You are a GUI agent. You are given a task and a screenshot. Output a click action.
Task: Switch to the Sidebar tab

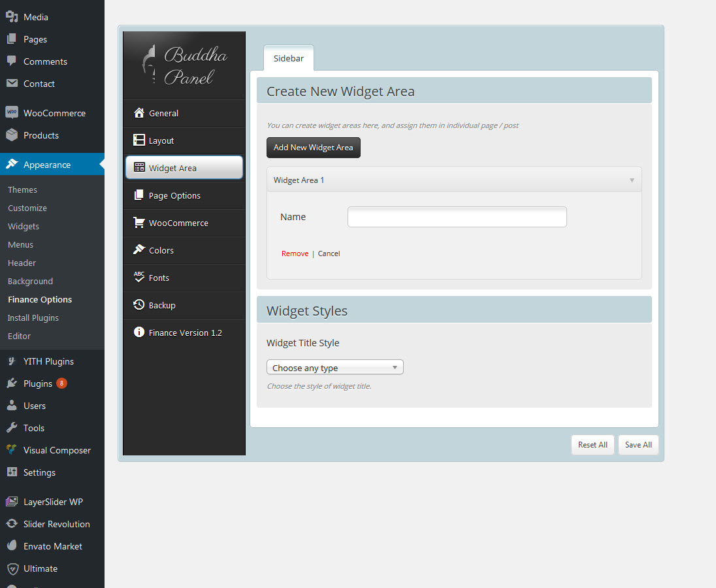coord(288,58)
